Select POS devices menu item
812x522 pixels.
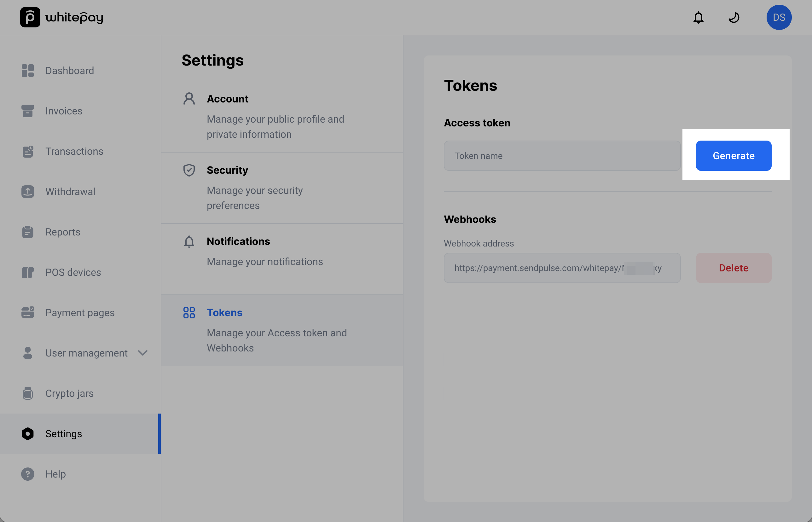pyautogui.click(x=73, y=272)
